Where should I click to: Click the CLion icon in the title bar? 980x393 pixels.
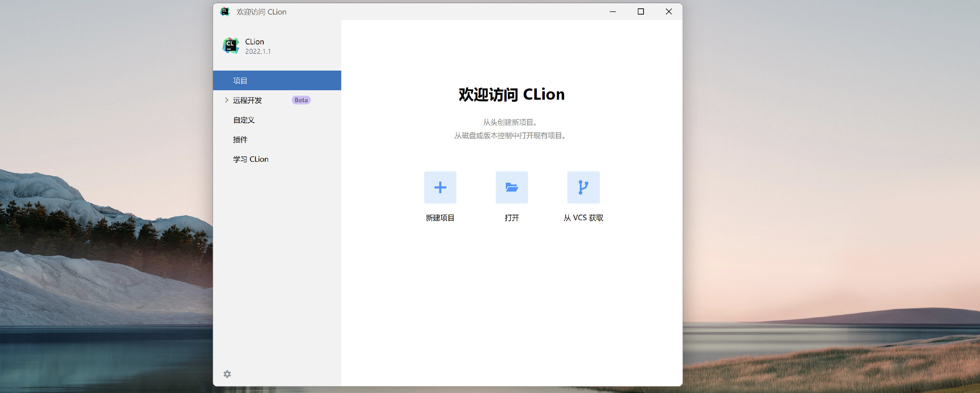point(225,11)
